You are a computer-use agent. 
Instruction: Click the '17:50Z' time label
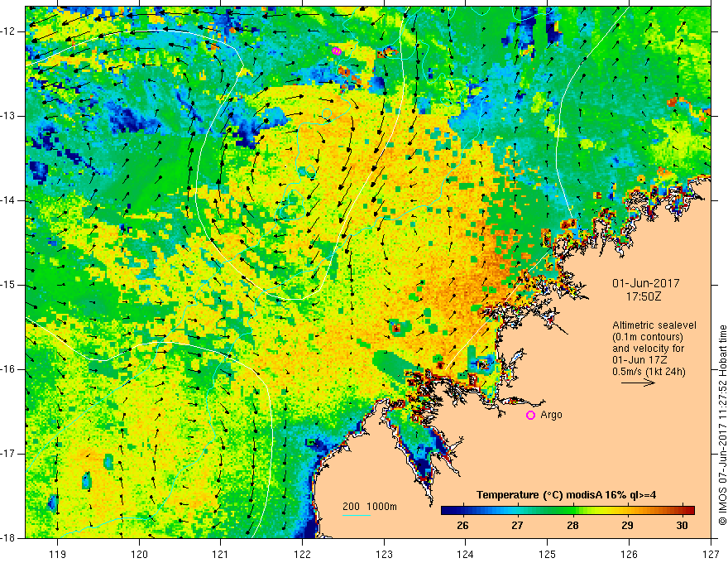pos(644,296)
